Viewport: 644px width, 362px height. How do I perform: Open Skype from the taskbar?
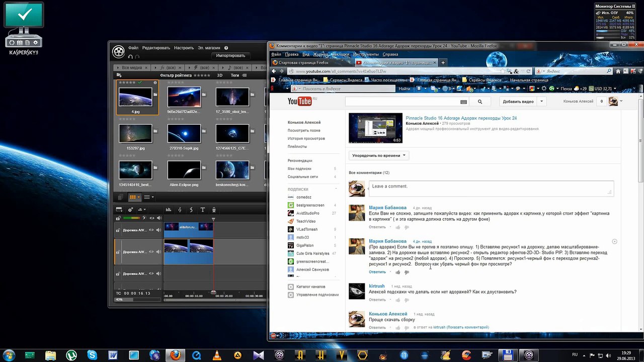pyautogui.click(x=92, y=355)
